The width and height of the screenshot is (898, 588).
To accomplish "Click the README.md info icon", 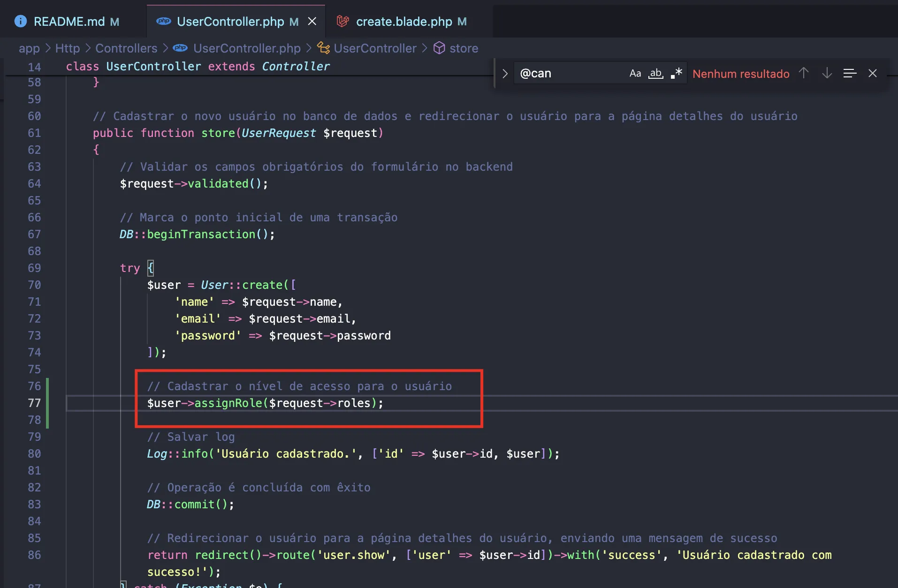I will click(21, 22).
